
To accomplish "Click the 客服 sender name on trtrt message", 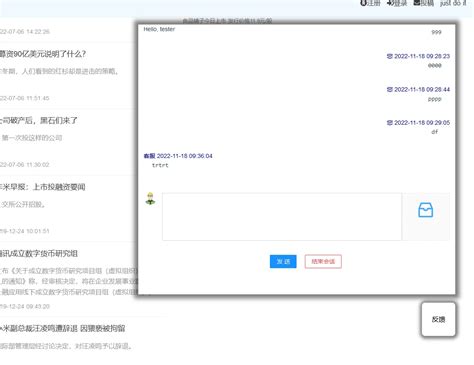I will click(149, 156).
